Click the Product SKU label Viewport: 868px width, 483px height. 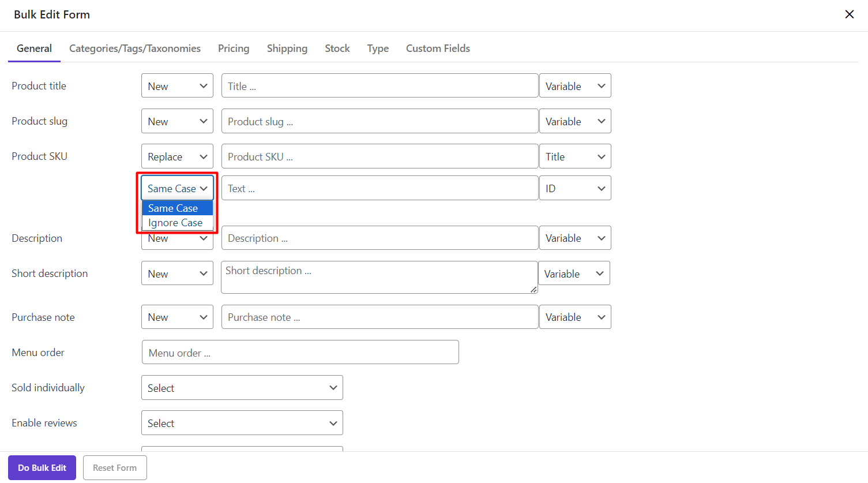pyautogui.click(x=39, y=156)
